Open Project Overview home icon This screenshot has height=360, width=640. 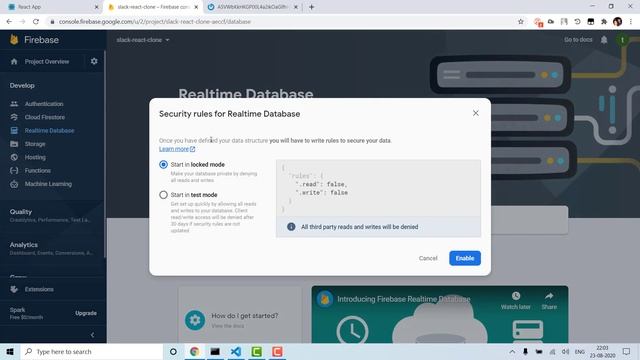[14, 62]
